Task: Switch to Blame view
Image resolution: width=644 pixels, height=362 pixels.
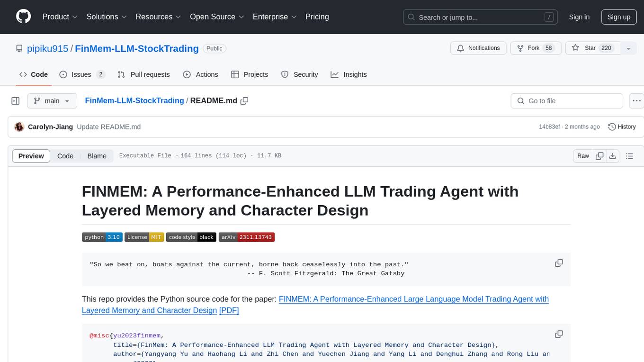Action: click(97, 156)
